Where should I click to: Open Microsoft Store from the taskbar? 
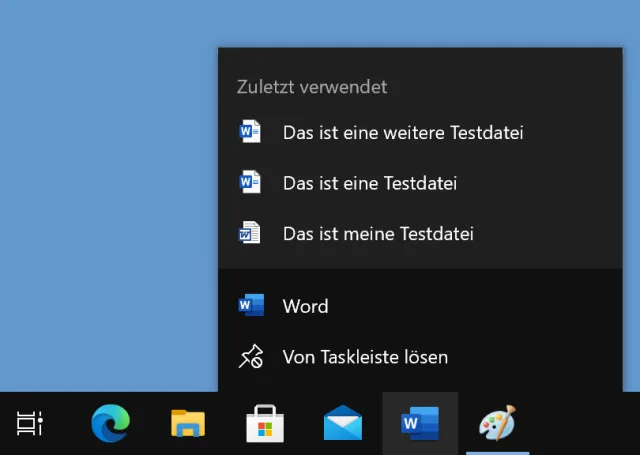[265, 424]
